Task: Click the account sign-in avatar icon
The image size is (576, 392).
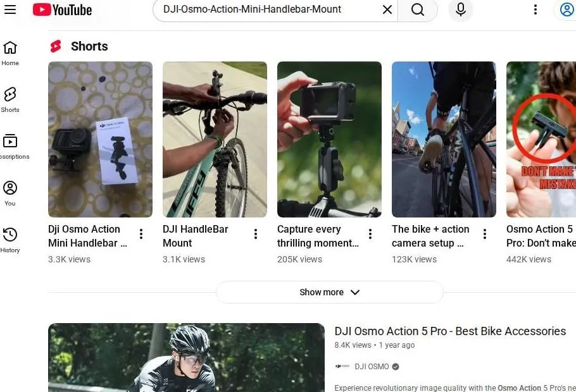Action: 567,9
